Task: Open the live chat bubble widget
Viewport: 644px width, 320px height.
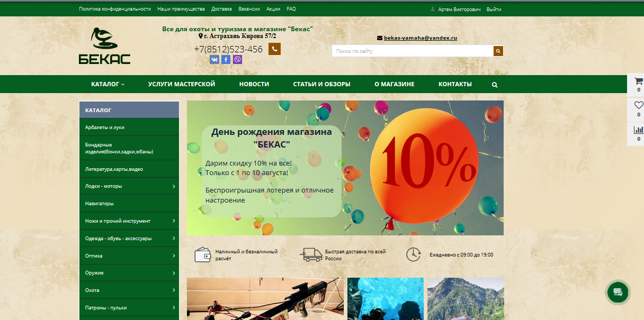Action: click(618, 292)
